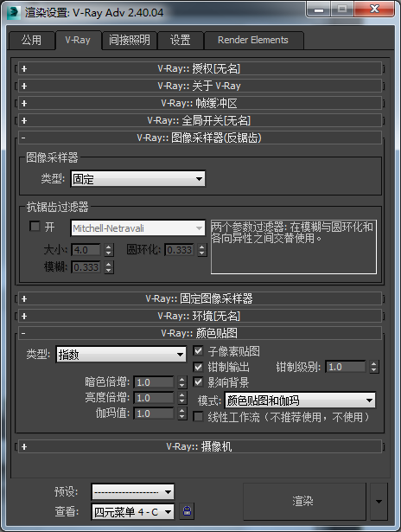Toggle the 影响背景 checkbox
Screen dimensions: 401x532
(x=198, y=382)
